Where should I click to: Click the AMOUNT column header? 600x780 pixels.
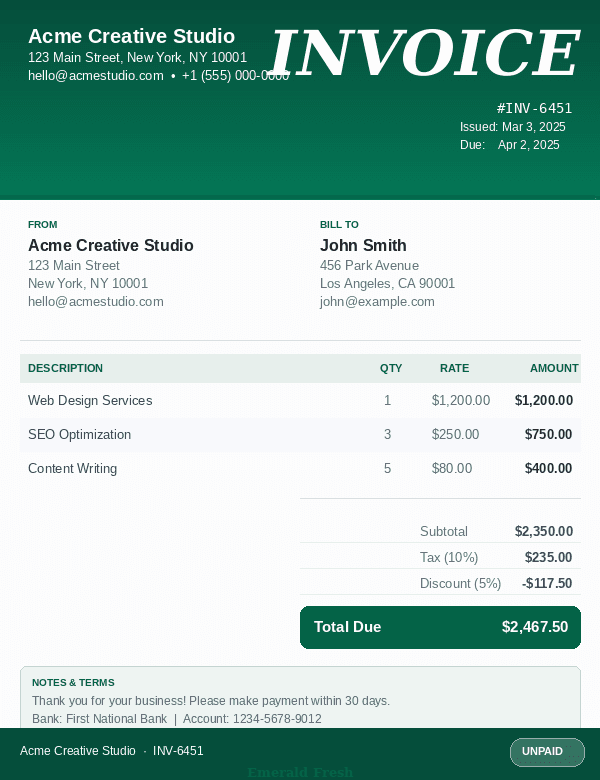[554, 368]
